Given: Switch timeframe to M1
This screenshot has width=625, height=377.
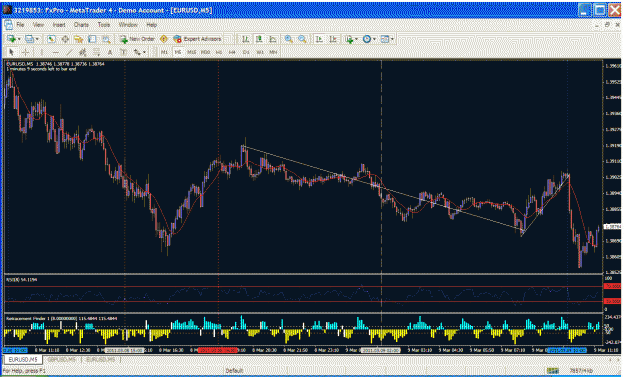Looking at the screenshot, I should pos(164,52).
